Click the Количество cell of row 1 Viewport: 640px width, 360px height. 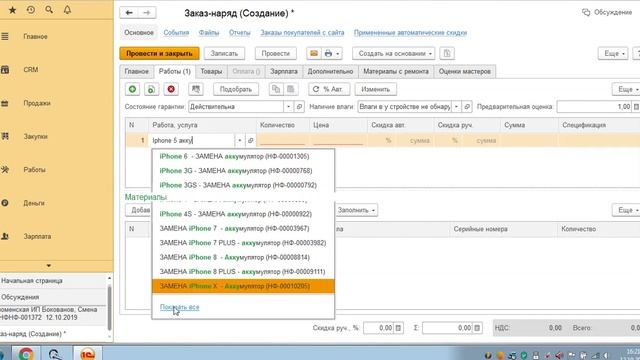click(282, 140)
